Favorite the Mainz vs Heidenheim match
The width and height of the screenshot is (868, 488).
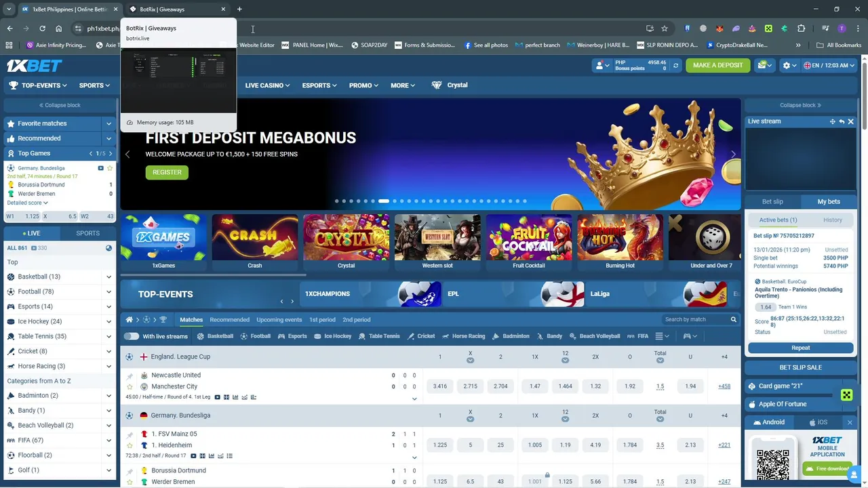pos(130,445)
